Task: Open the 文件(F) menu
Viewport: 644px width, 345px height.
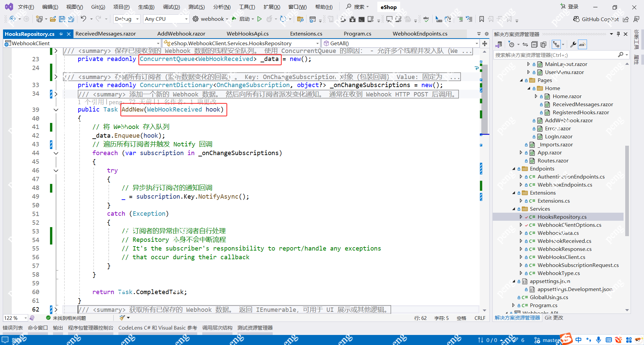Action: (26, 7)
